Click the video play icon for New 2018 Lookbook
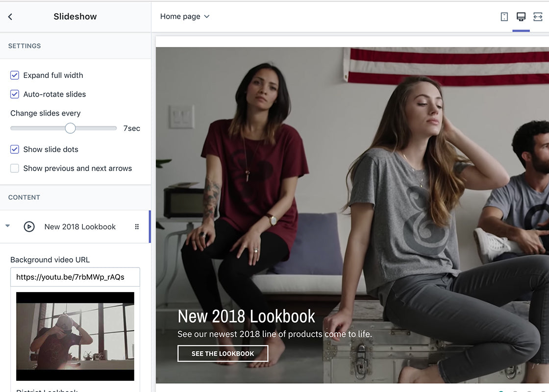The image size is (549, 392). coord(29,227)
